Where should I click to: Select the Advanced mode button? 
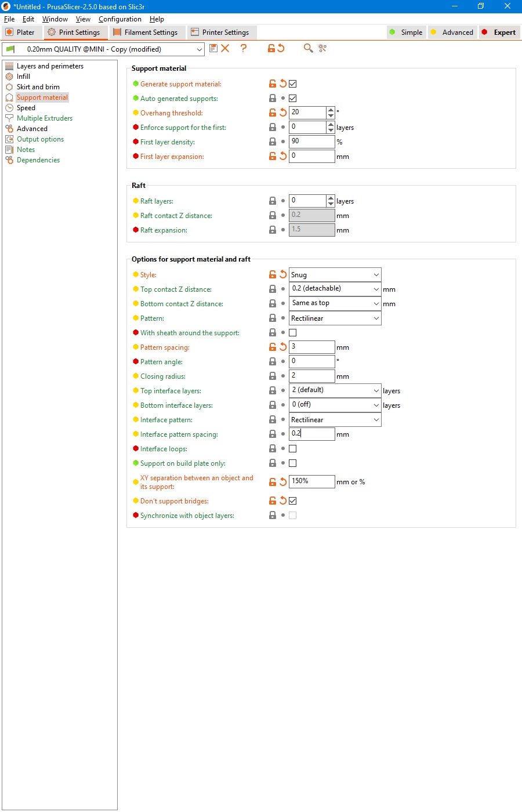click(x=452, y=32)
